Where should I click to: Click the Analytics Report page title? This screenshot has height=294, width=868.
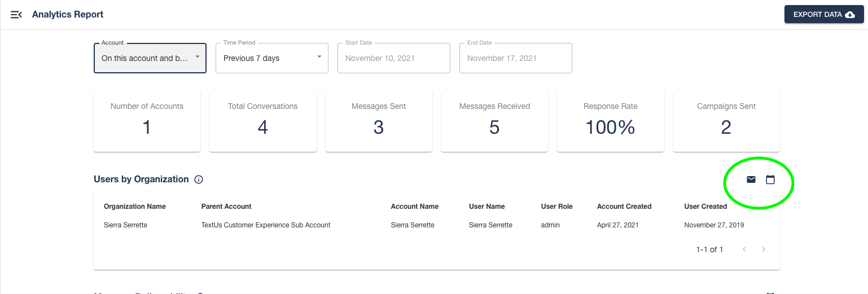pos(68,15)
